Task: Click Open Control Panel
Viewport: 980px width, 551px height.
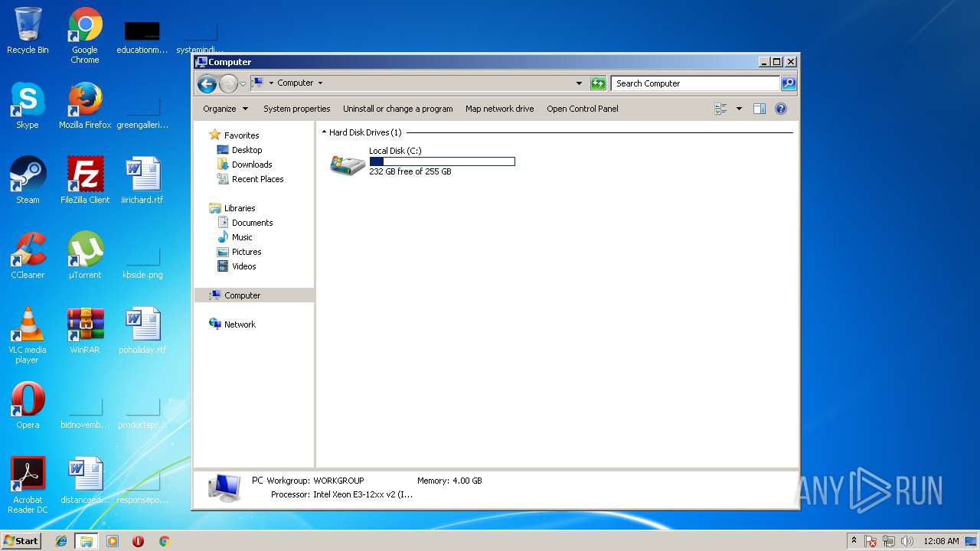Action: coord(583,109)
